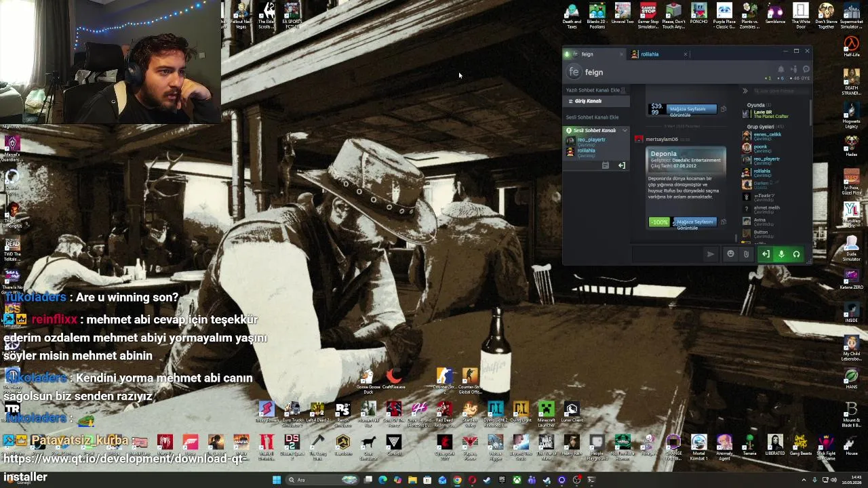868x488 pixels.
Task: Send message with arrow button
Action: (x=710, y=254)
